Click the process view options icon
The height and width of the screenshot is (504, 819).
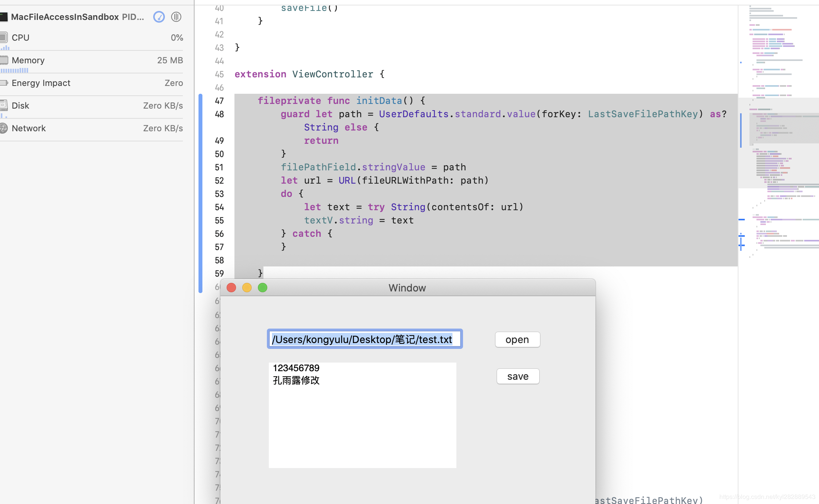pyautogui.click(x=176, y=17)
